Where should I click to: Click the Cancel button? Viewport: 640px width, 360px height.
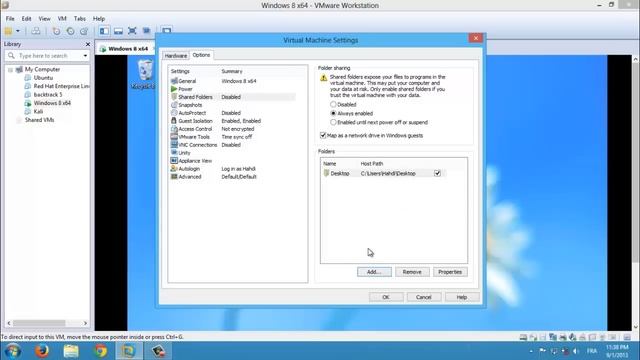coord(424,297)
